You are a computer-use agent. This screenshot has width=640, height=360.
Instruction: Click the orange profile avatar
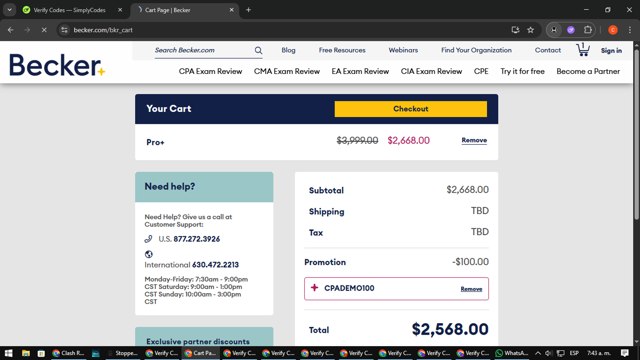point(613,30)
